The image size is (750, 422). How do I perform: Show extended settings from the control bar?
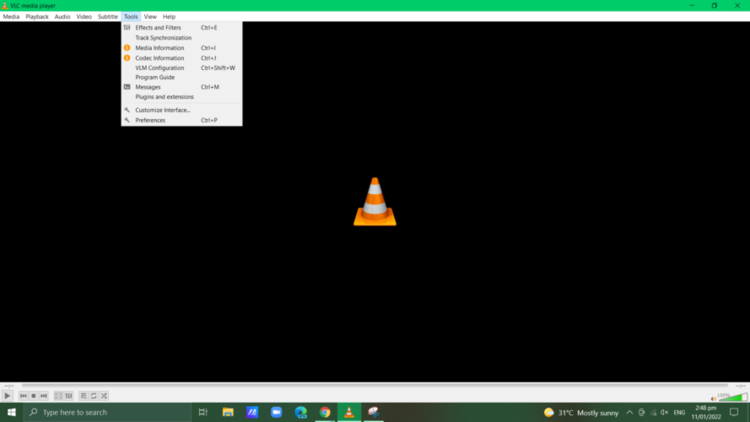point(69,396)
